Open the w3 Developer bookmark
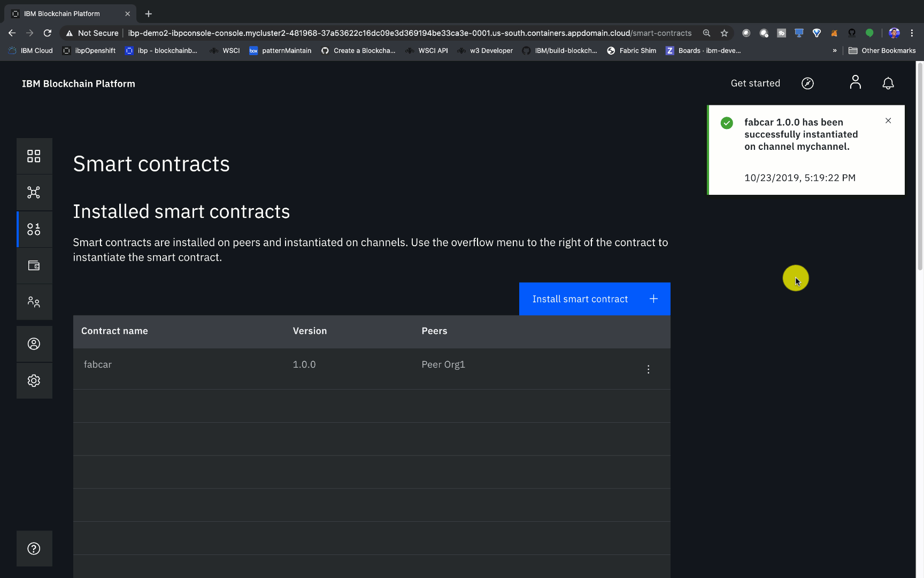Viewport: 924px width, 578px height. tap(485, 51)
